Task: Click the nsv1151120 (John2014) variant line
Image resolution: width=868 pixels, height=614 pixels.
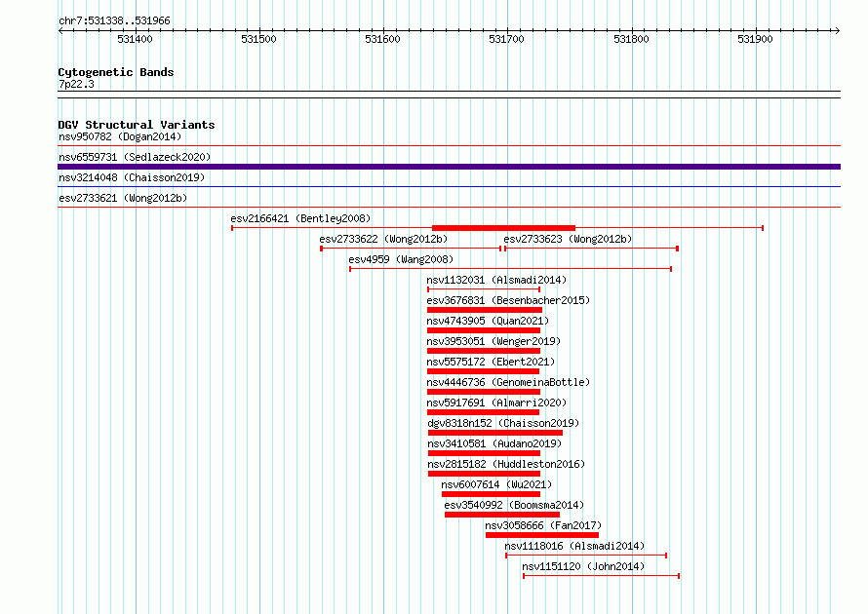Action: pos(601,576)
